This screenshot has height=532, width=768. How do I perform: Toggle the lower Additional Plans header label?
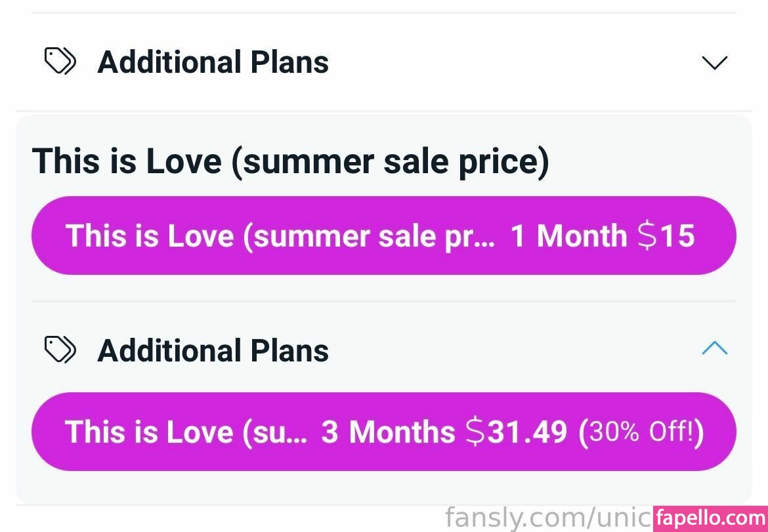click(213, 350)
